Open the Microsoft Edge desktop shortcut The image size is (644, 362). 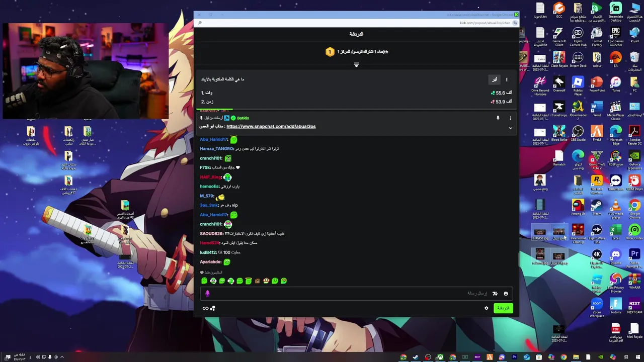(615, 134)
